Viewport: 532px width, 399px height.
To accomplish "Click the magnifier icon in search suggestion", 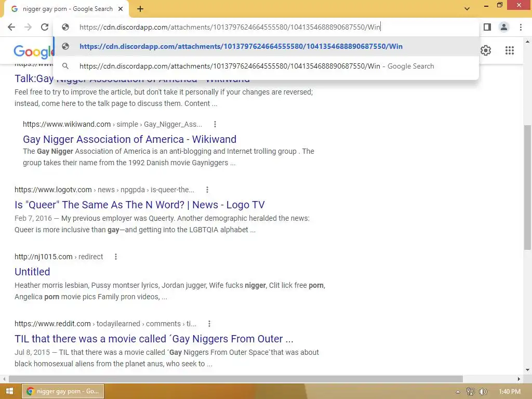I will click(x=65, y=66).
